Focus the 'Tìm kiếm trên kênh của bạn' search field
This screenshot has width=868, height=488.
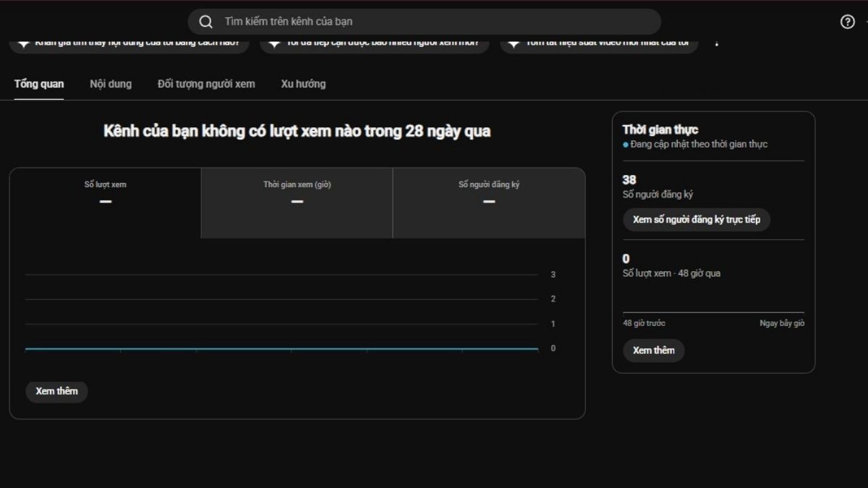(x=425, y=22)
